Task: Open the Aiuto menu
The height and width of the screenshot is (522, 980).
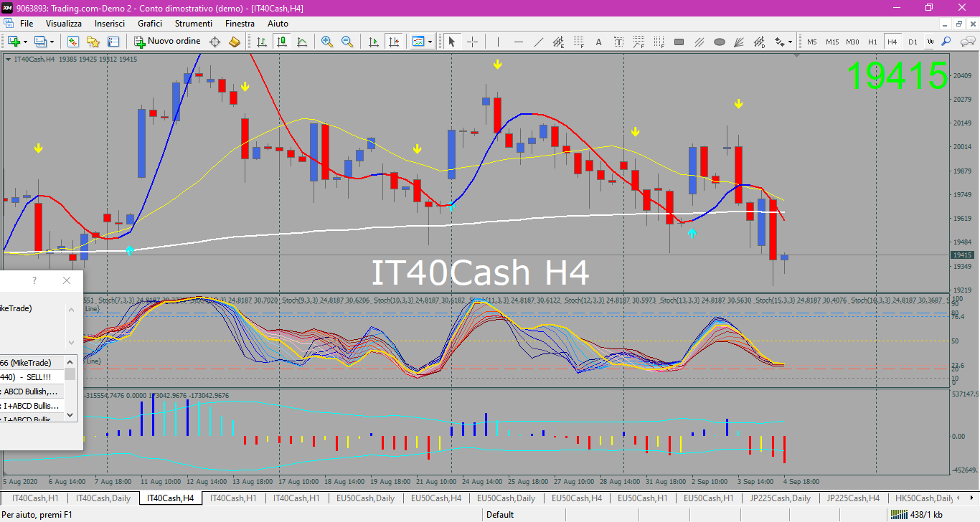Action: [278, 24]
